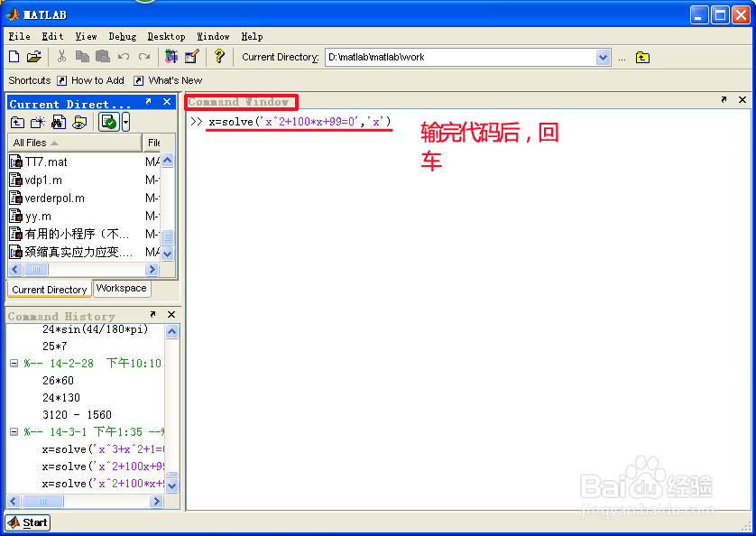Screen dimensions: 756x536
Task: Open the Help menu
Action: pos(253,37)
